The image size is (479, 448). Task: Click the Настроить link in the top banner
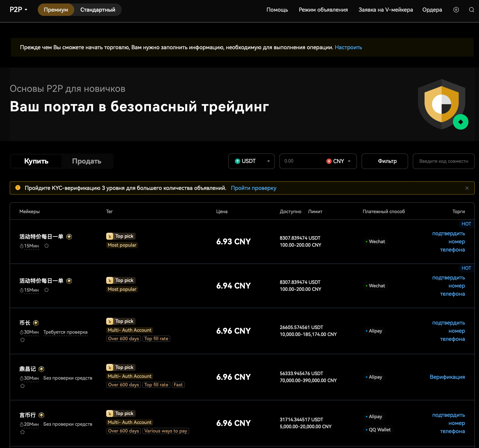pyautogui.click(x=348, y=47)
